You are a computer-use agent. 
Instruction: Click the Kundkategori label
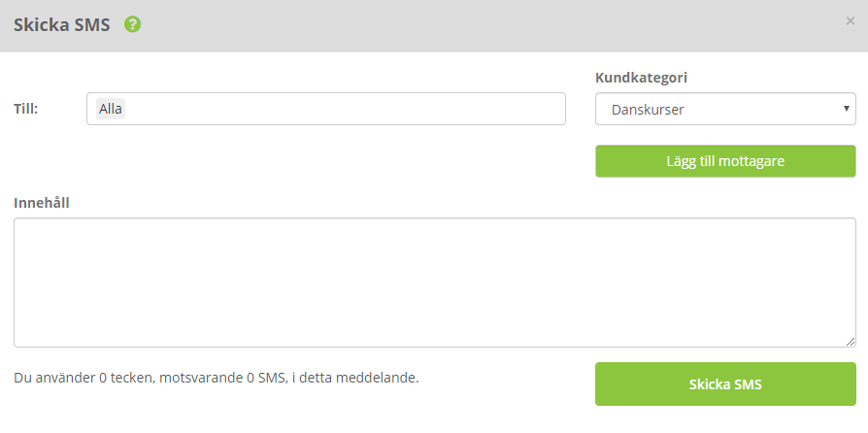[x=641, y=78]
